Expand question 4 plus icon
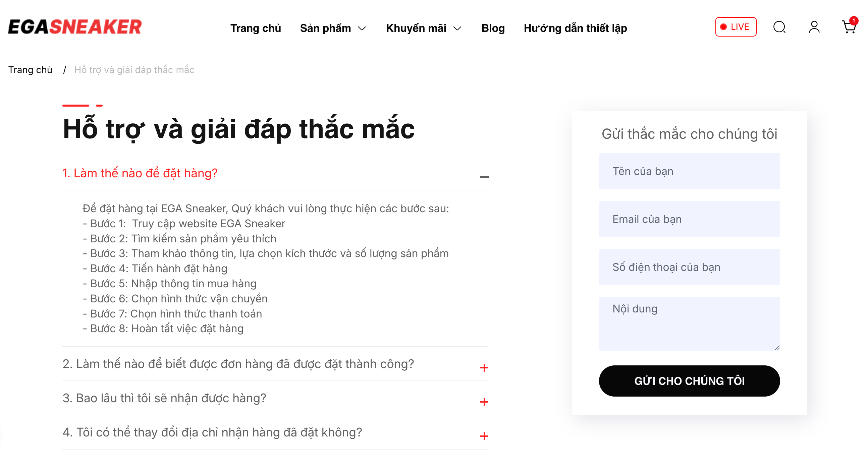 484,436
